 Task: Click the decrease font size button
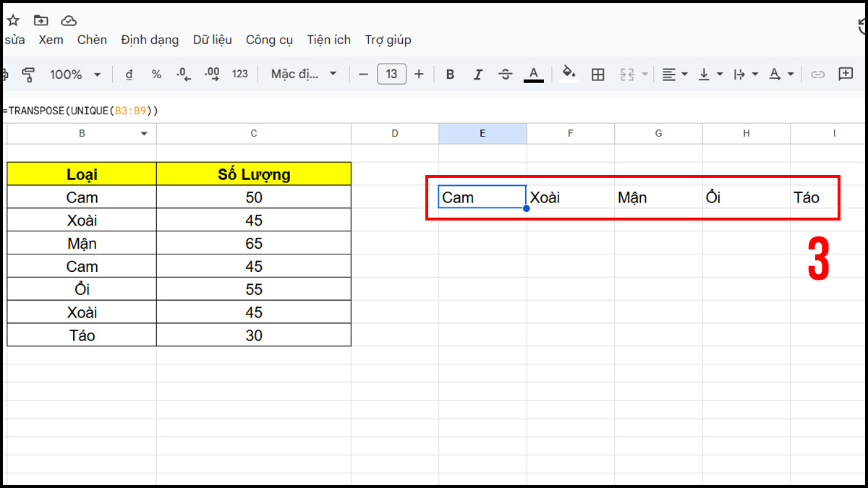tap(364, 74)
